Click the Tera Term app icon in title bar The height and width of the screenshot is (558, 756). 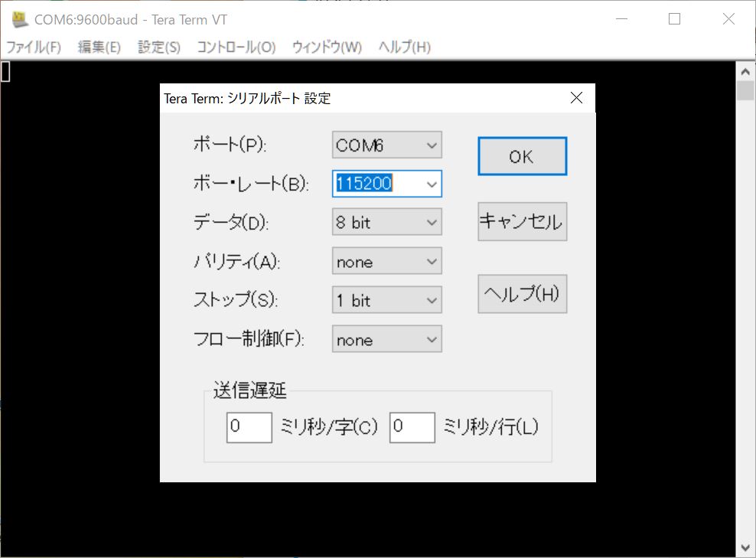click(x=20, y=19)
